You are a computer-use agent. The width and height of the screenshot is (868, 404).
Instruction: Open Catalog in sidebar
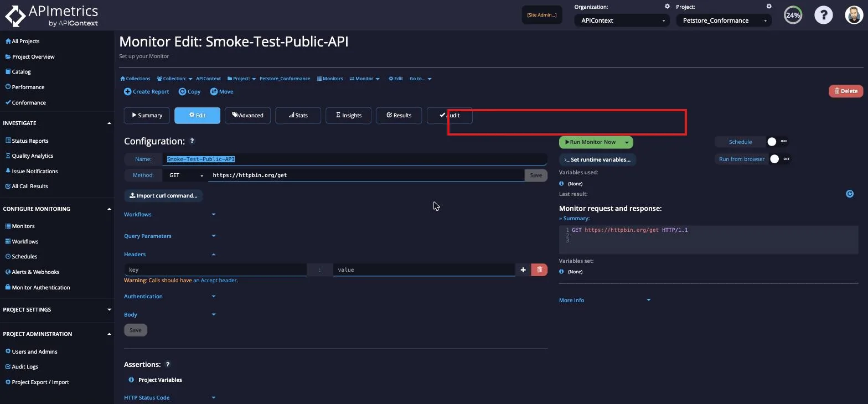click(x=18, y=71)
